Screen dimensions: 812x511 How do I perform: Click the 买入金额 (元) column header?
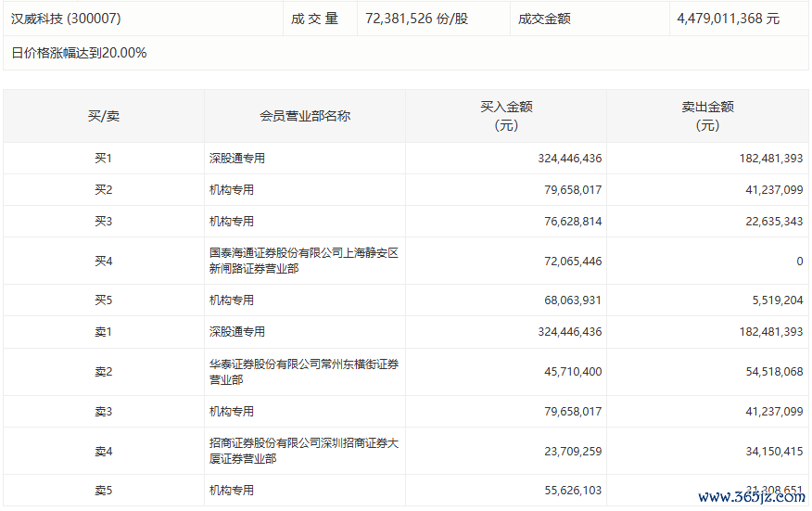(506, 116)
